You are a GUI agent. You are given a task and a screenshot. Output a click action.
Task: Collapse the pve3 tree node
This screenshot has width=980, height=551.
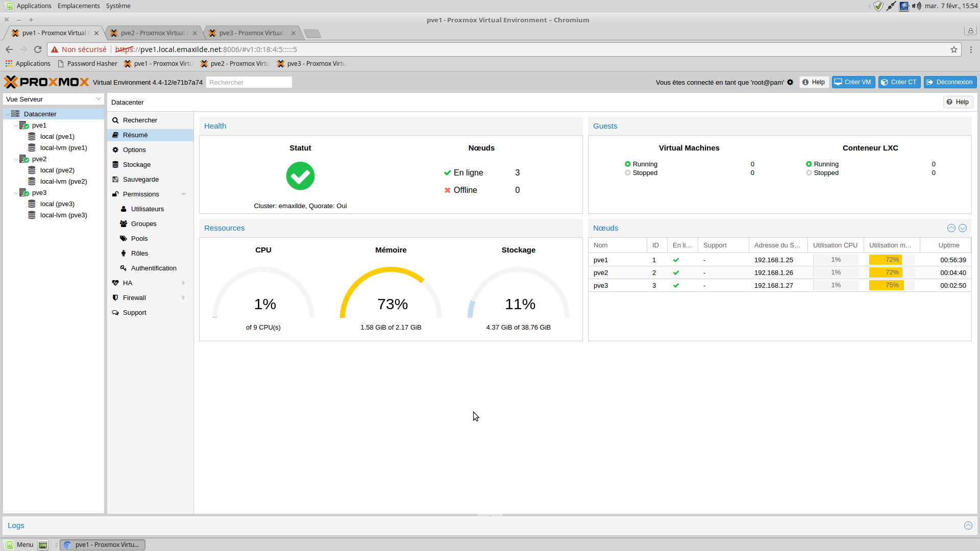16,192
